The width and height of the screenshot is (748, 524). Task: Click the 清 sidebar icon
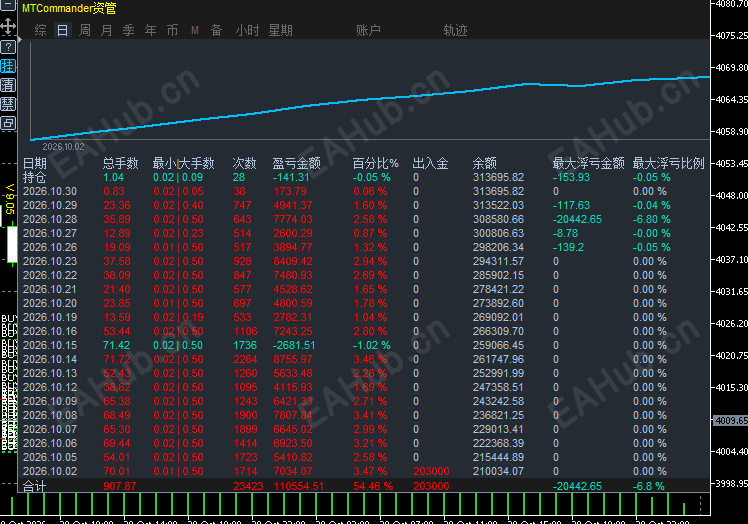(8, 85)
